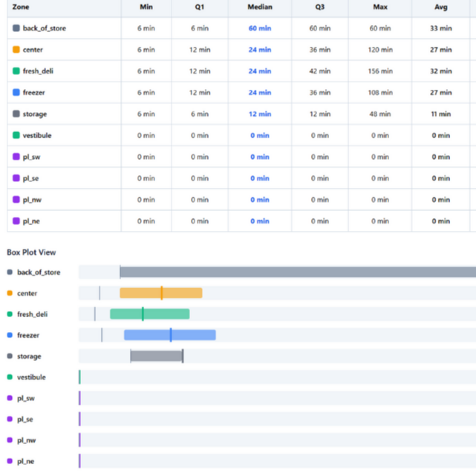Click the Max column header
476x476 pixels.
[x=380, y=7]
